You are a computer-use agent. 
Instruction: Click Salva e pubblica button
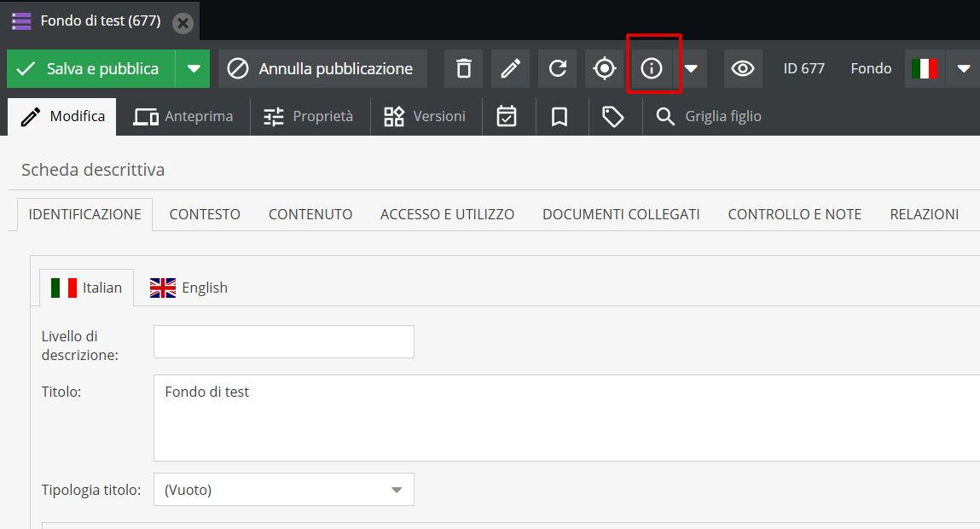coord(91,69)
